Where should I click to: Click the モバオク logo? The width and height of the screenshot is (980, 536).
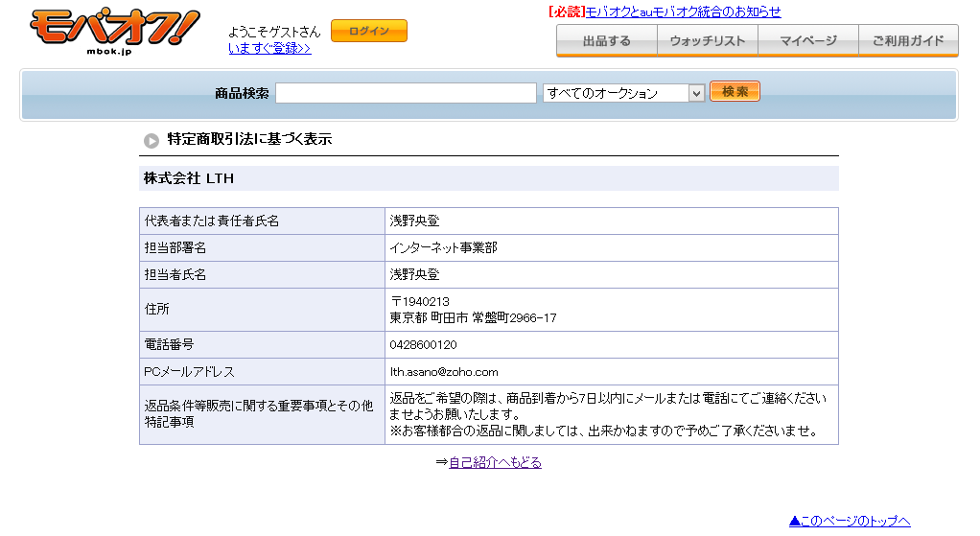tap(114, 33)
